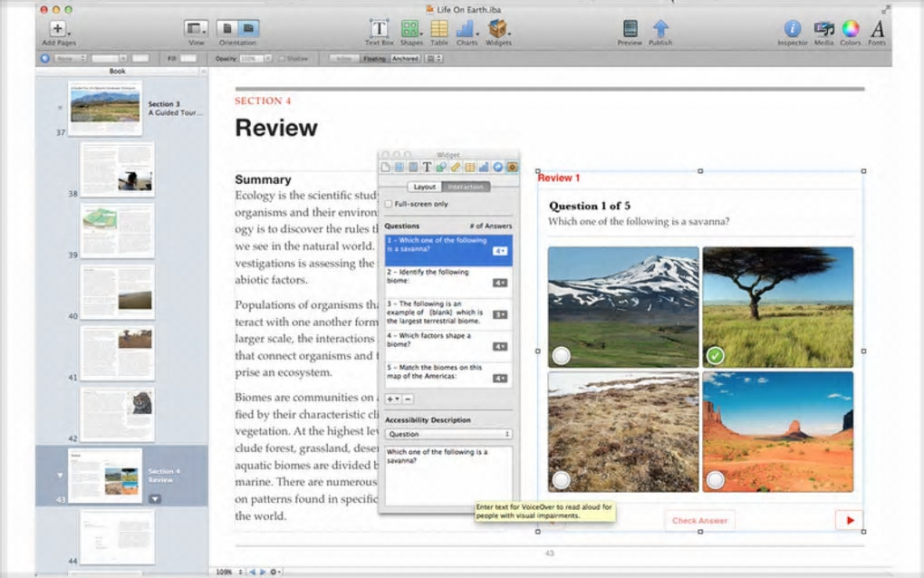Open the Media browser
This screenshot has height=578, width=924.
823,29
